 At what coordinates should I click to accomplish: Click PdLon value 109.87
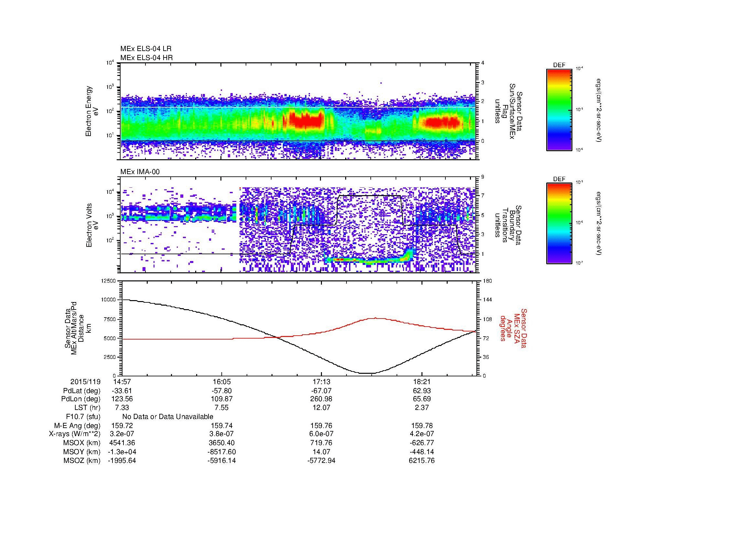(222, 399)
